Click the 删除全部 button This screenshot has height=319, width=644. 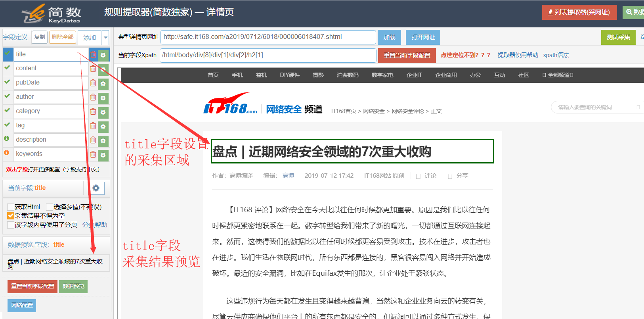[x=63, y=37]
